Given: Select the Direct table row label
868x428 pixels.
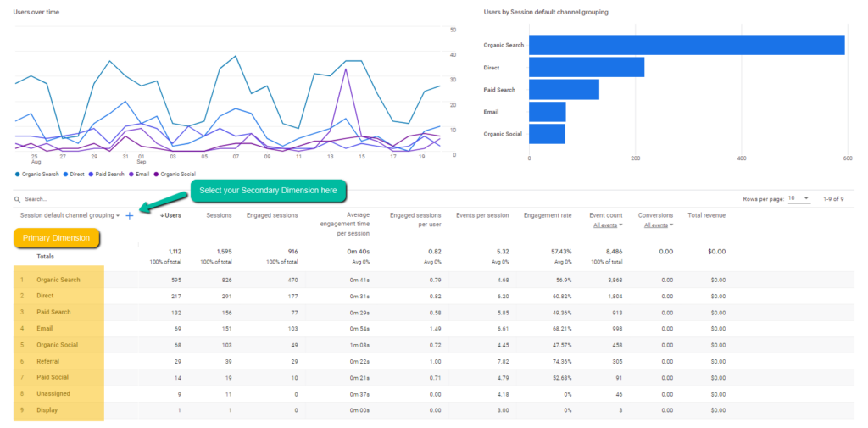Looking at the screenshot, I should click(x=45, y=296).
